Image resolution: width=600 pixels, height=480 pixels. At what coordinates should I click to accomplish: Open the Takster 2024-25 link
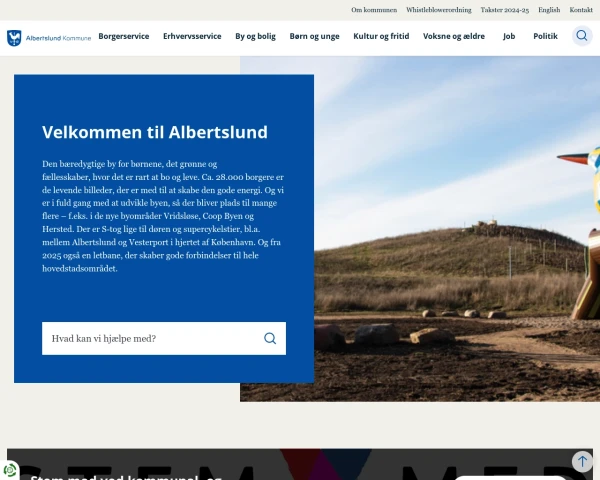[505, 10]
